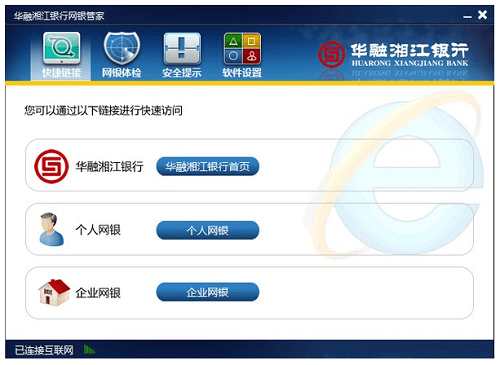Click the person avatar icon for 个人网银
The image size is (500, 365).
[51, 229]
